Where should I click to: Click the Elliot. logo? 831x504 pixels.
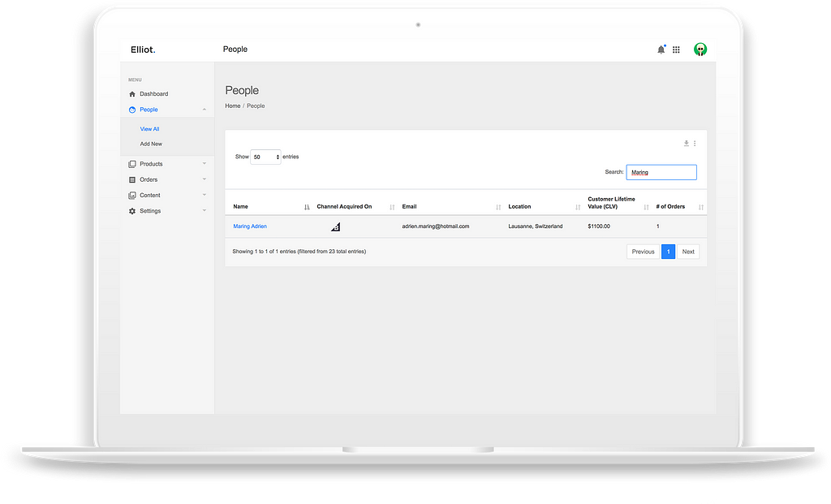pos(143,50)
